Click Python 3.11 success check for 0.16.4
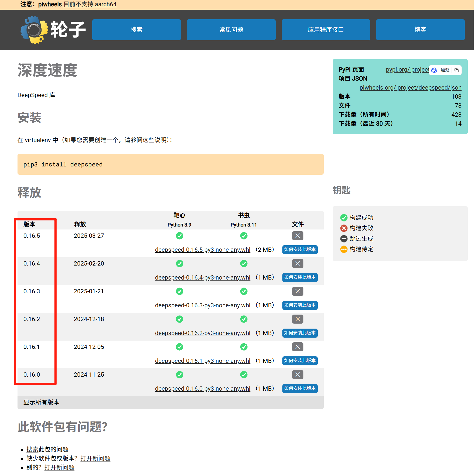 tap(244, 264)
